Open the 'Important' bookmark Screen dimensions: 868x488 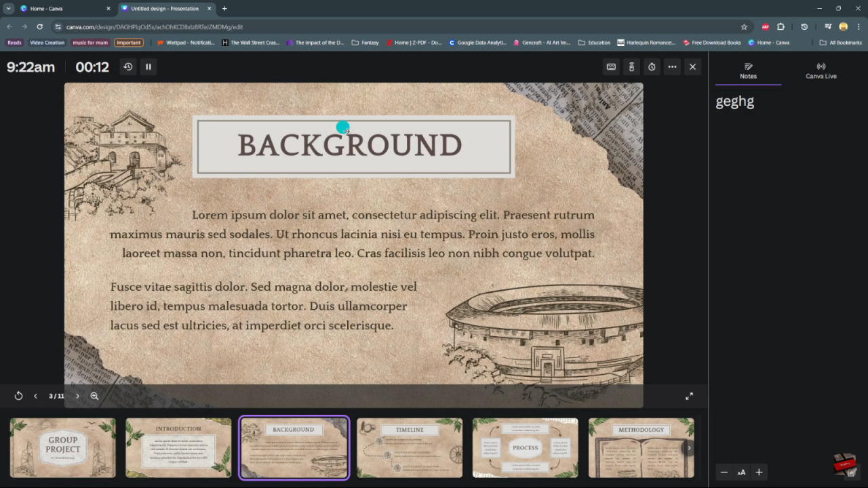128,43
